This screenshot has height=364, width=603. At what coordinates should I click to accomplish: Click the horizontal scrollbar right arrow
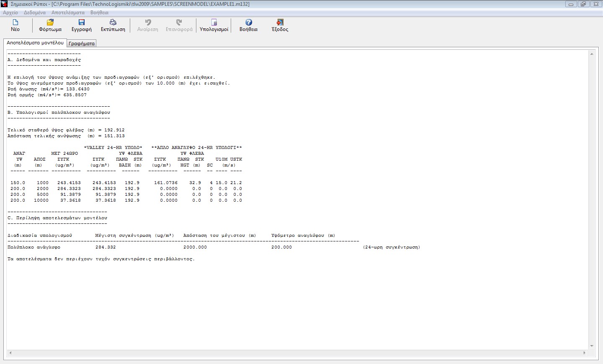click(585, 353)
